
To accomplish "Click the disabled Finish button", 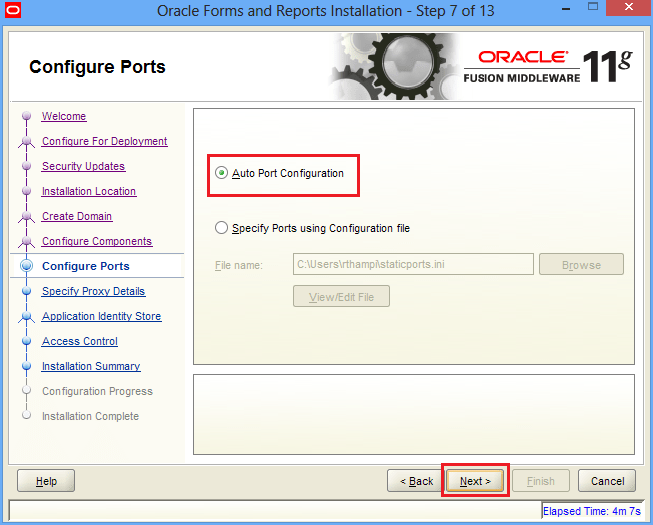I will 541,481.
